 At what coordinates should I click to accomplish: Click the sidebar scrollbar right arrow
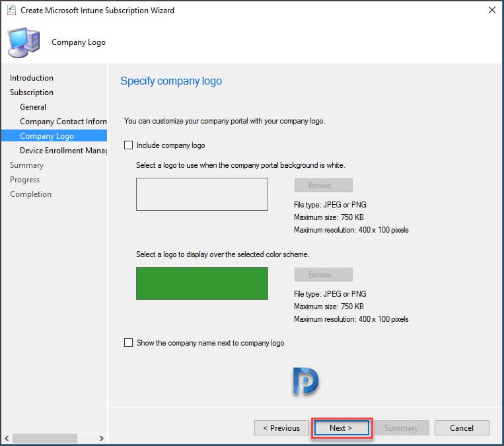(101, 438)
